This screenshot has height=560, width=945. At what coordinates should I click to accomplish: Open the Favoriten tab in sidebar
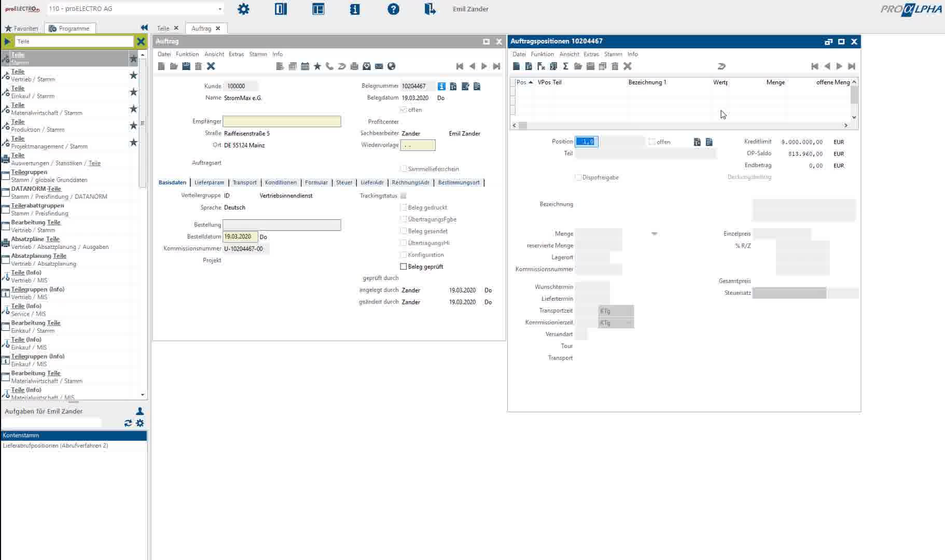(22, 28)
